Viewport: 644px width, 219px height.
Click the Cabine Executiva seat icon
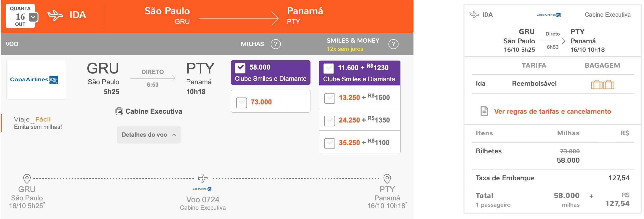point(119,111)
